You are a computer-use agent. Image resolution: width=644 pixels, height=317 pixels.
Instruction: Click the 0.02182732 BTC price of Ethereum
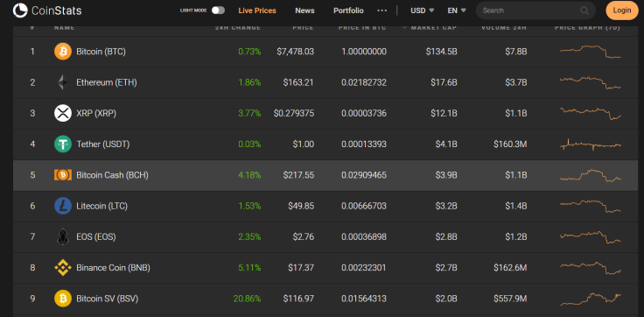coord(363,82)
